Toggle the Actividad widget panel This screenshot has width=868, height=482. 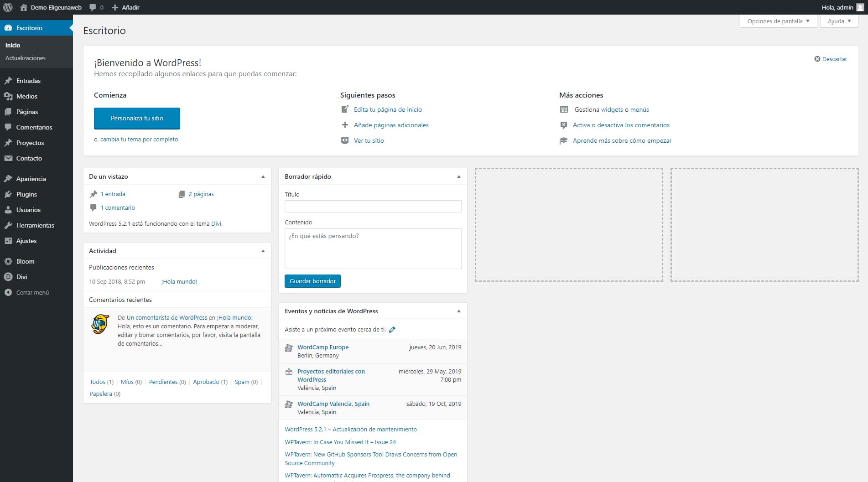[x=263, y=251]
